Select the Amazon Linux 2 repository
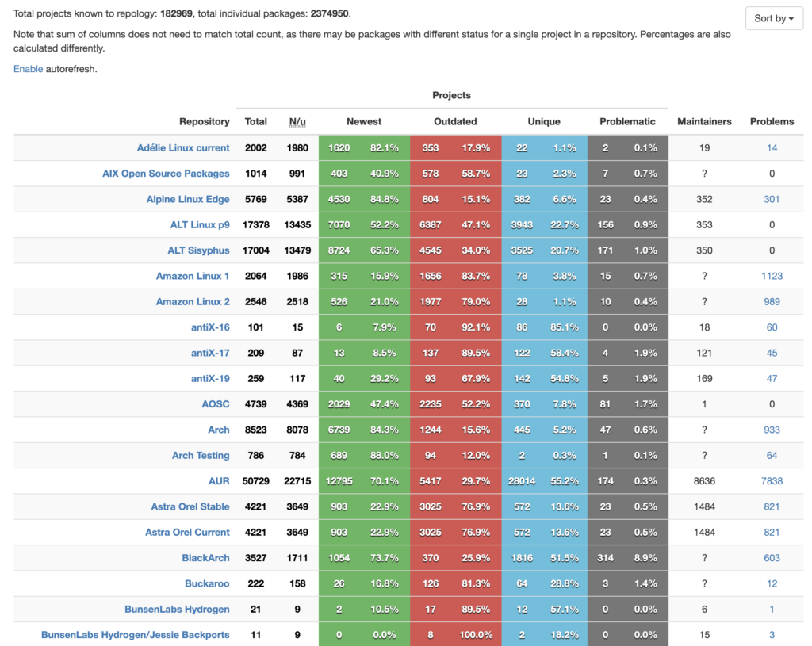The image size is (812, 646). pos(193,301)
